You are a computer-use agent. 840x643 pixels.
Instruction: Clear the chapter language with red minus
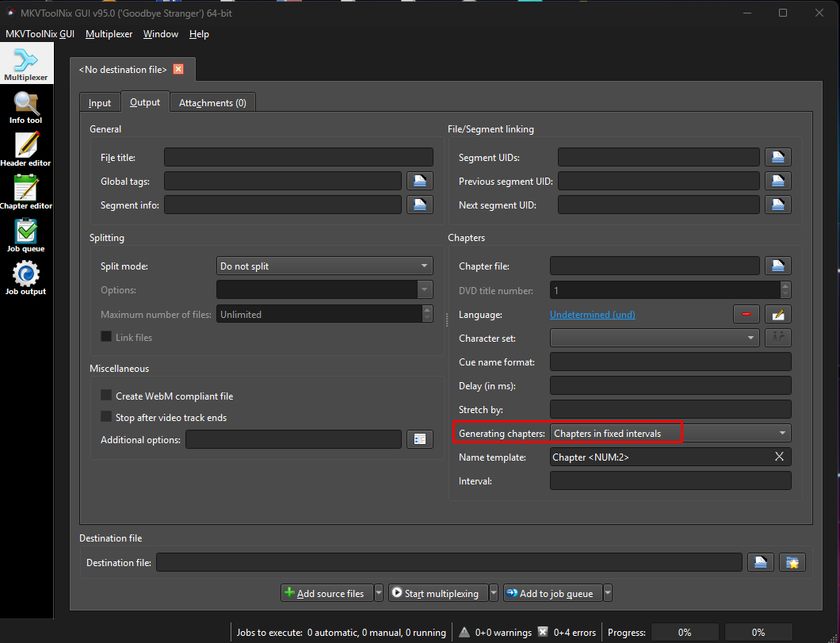[746, 315]
